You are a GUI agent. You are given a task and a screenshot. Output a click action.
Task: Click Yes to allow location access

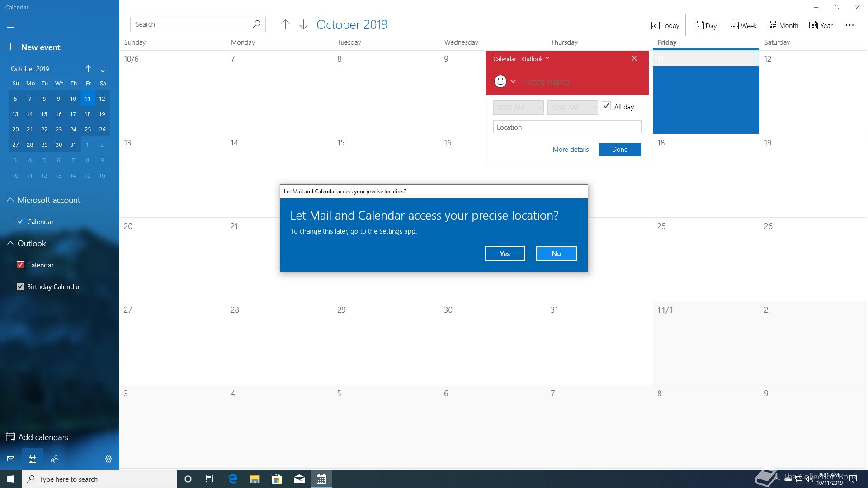(505, 253)
